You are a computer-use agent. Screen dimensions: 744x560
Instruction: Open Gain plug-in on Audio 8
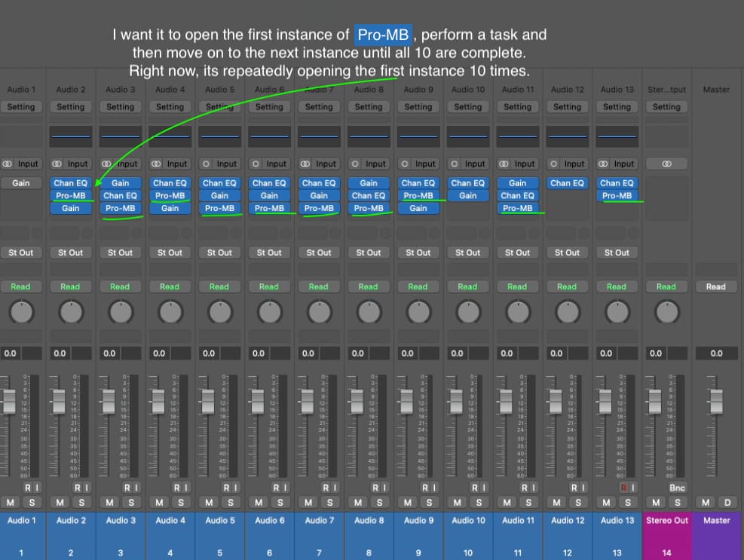coord(369,183)
